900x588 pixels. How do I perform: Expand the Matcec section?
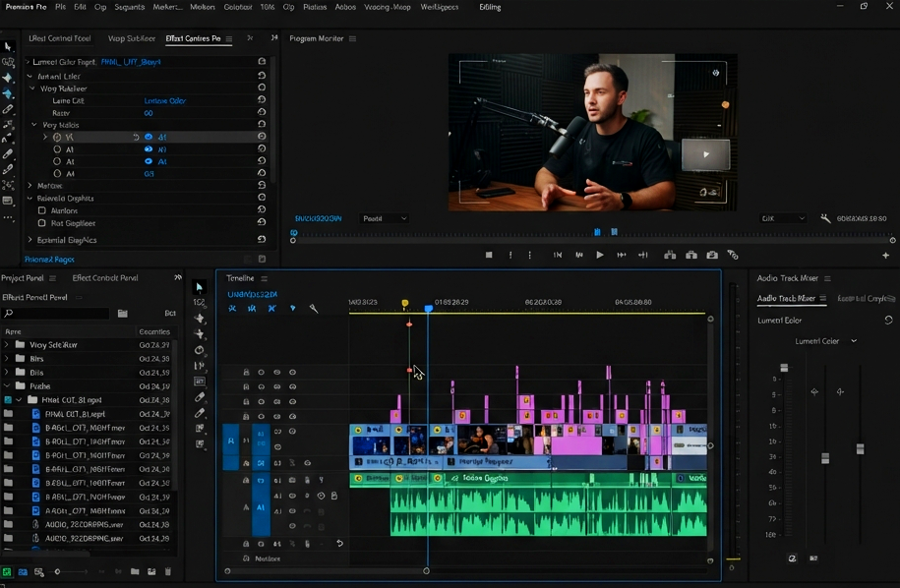30,185
